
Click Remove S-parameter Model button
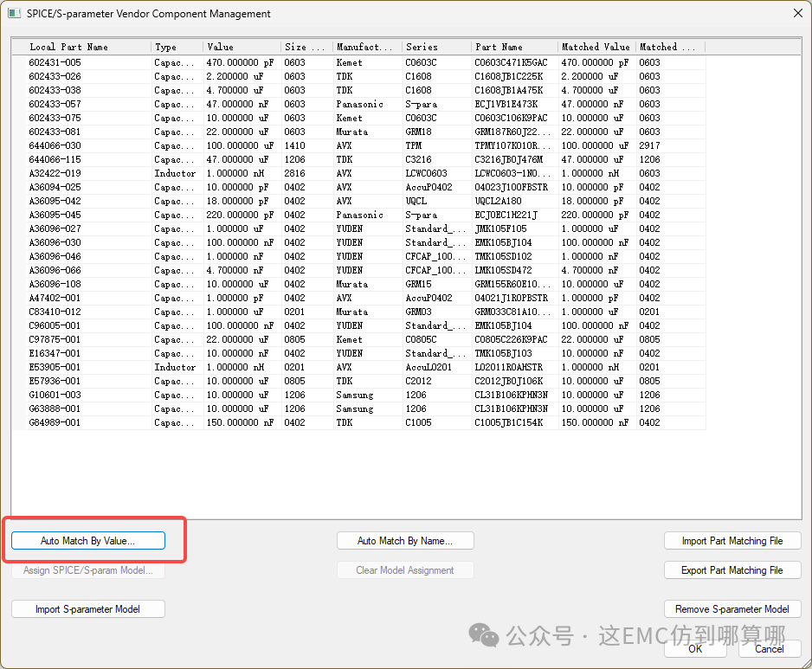732,609
